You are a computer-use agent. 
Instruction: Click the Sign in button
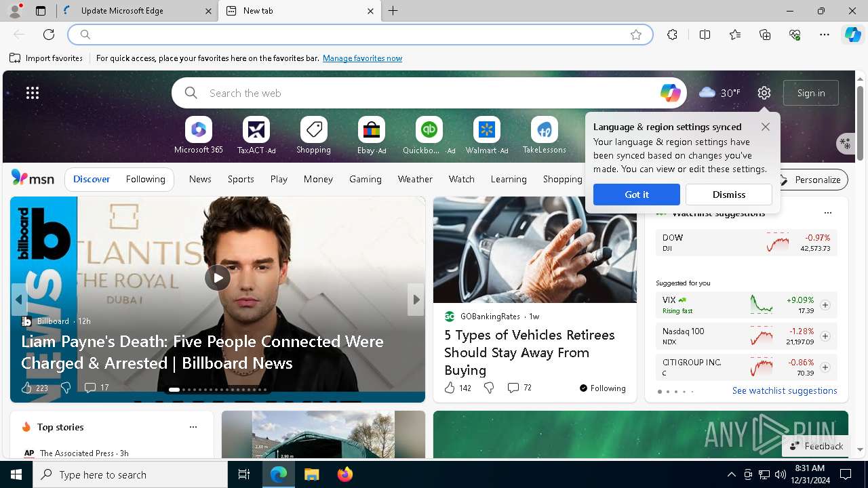point(811,93)
